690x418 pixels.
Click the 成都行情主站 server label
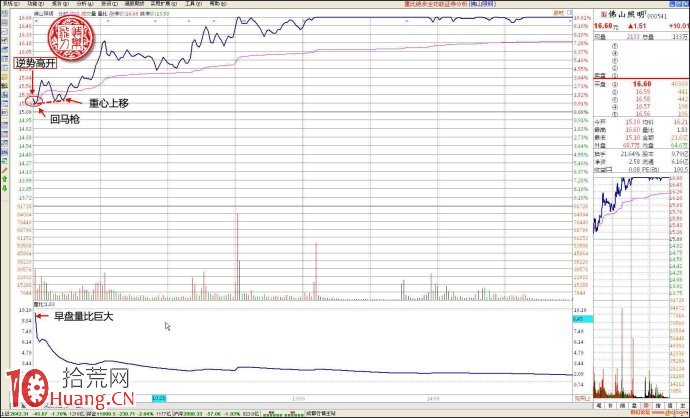(x=321, y=414)
